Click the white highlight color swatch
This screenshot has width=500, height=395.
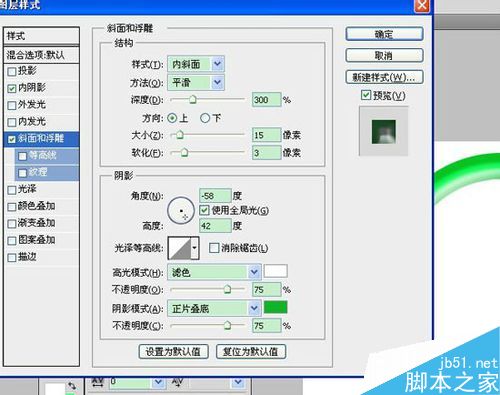275,271
